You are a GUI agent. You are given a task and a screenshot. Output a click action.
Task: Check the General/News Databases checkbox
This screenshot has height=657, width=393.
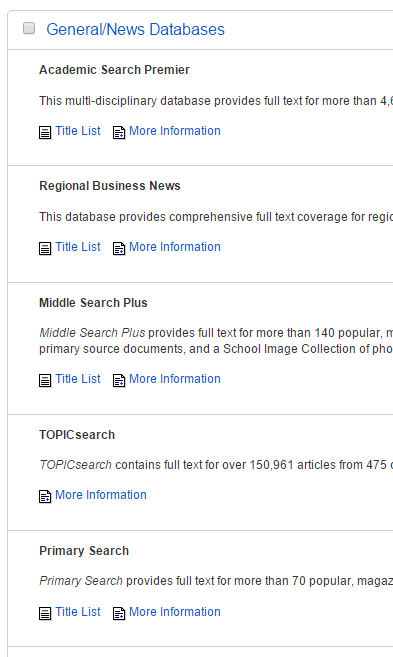[x=29, y=28]
